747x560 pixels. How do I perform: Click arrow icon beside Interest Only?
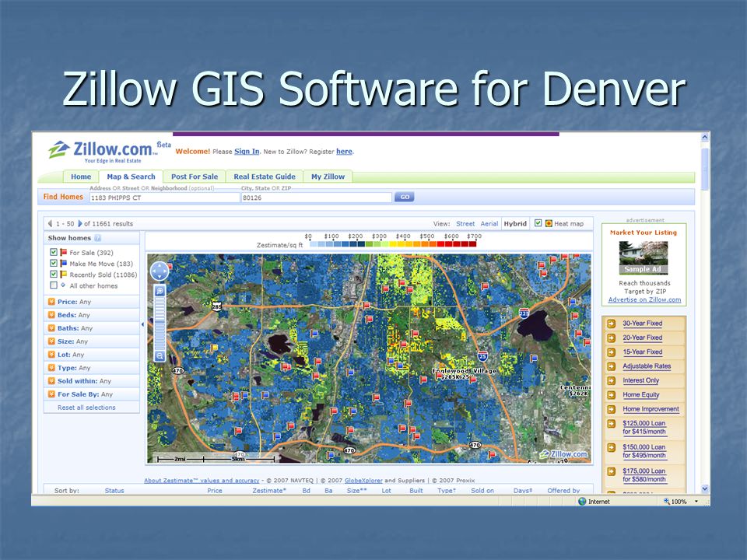[x=612, y=381]
